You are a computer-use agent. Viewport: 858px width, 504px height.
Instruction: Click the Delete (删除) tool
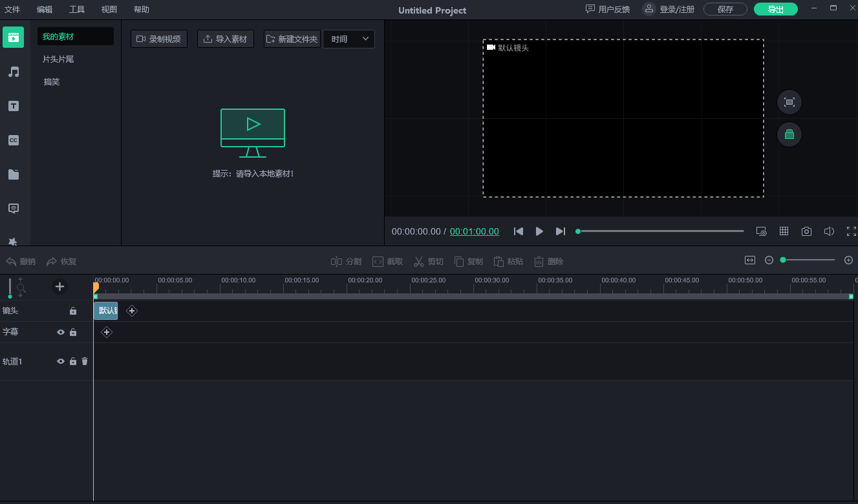[549, 262]
